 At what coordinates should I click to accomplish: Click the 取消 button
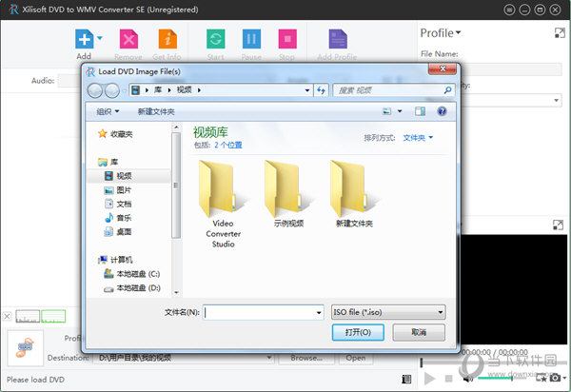(419, 332)
